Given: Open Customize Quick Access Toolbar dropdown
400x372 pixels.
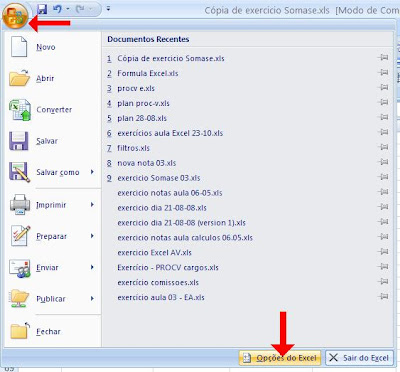Looking at the screenshot, I should click(x=108, y=9).
